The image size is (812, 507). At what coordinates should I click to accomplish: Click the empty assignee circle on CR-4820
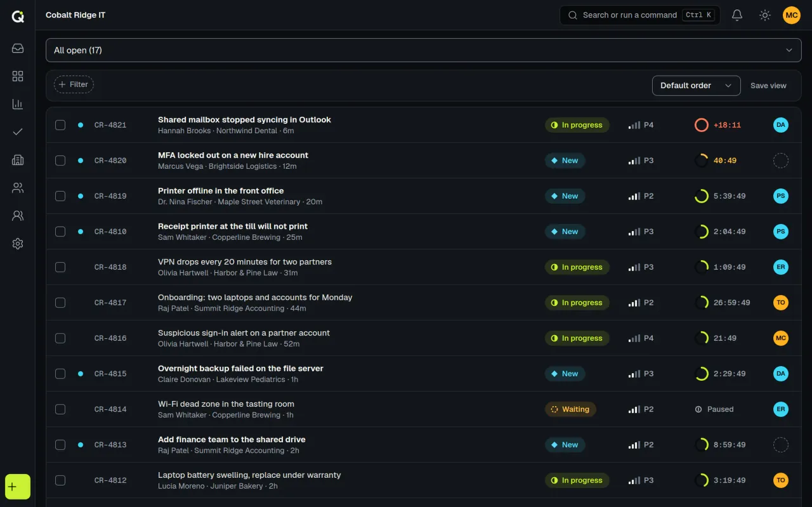pos(781,161)
